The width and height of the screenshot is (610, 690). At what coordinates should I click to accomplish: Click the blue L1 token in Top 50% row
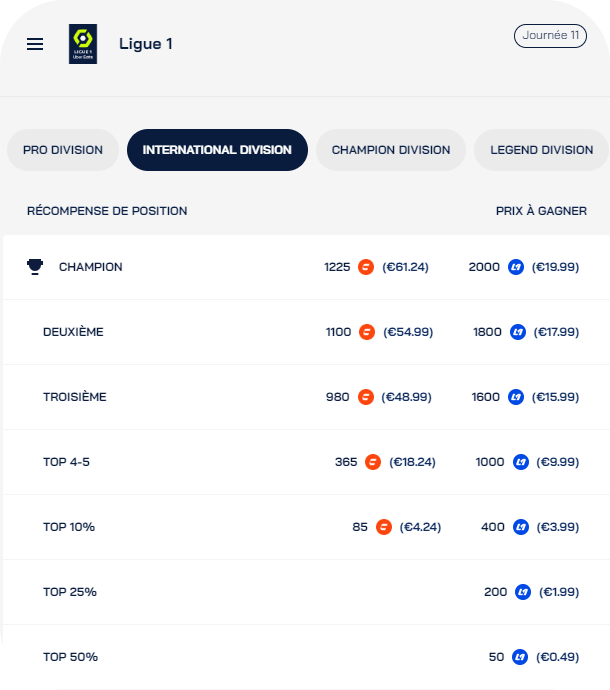520,657
